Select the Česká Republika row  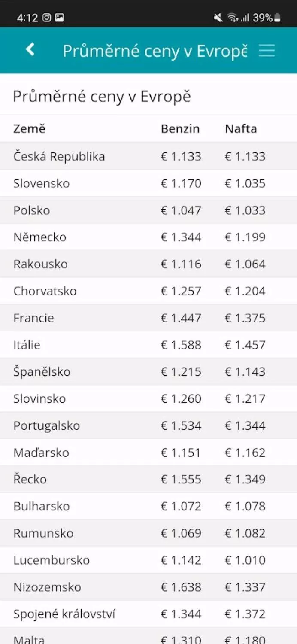click(148, 156)
